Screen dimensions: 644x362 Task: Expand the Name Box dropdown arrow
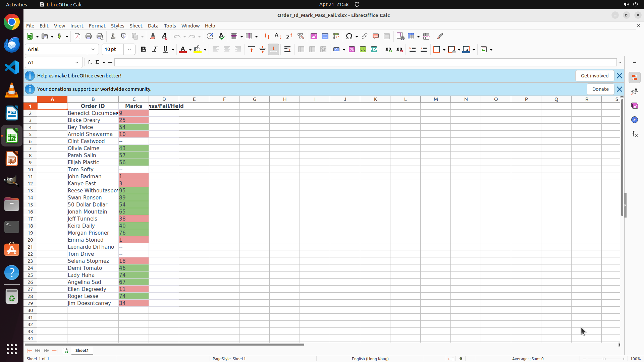tap(77, 62)
